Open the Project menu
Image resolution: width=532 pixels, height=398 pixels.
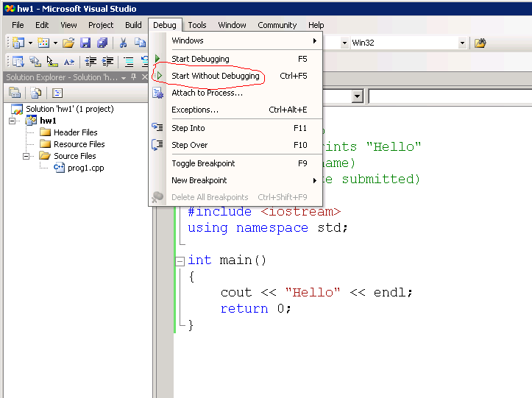101,25
